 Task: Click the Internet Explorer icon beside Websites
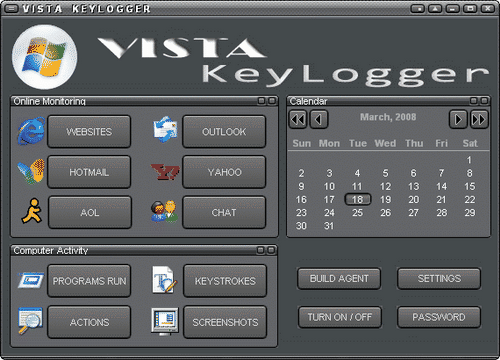(31, 131)
